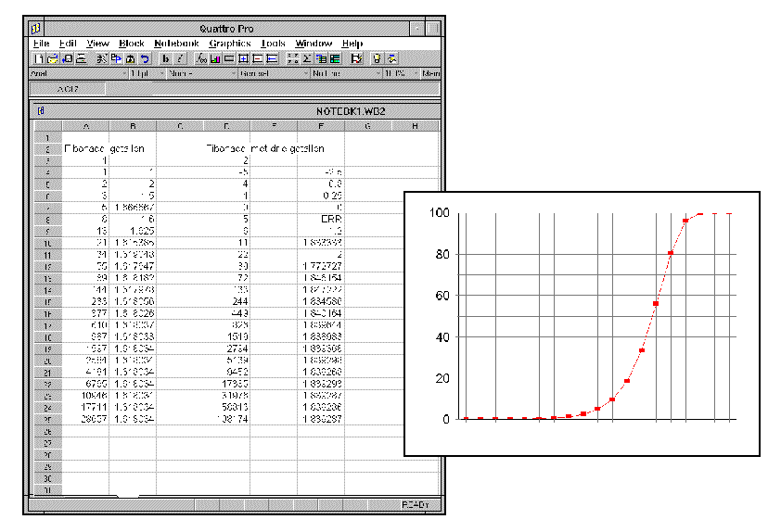Click the Quattro Pro control-menu icon
Screen dimensions: 781x532
point(36,29)
